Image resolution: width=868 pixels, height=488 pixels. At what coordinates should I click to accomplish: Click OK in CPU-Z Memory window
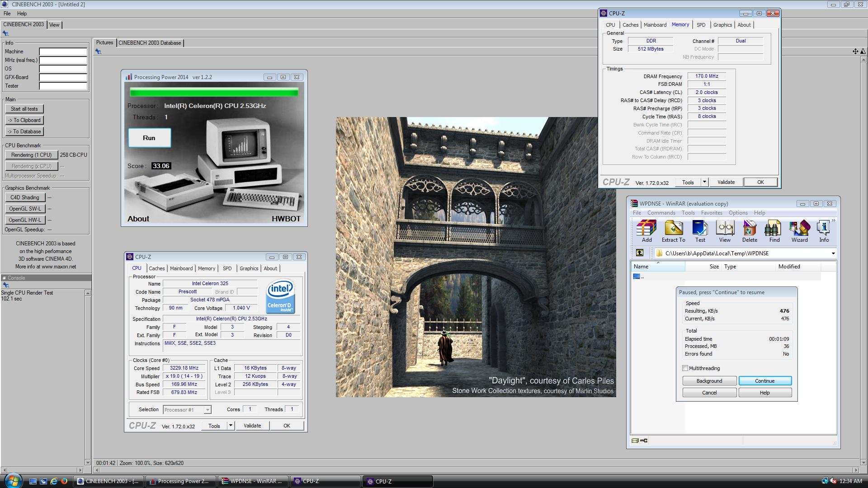(x=760, y=182)
